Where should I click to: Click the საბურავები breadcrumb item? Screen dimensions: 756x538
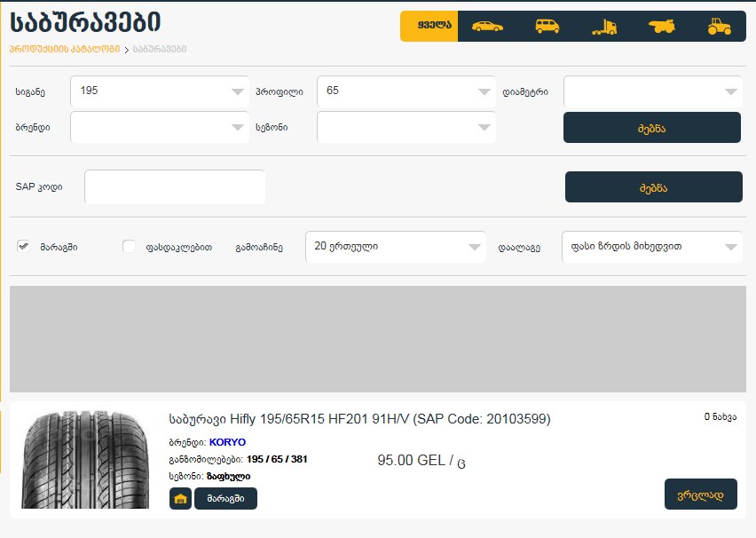[160, 49]
